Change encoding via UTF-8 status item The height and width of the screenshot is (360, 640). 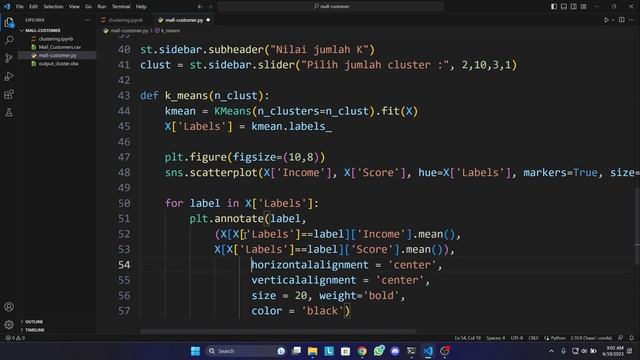click(517, 338)
